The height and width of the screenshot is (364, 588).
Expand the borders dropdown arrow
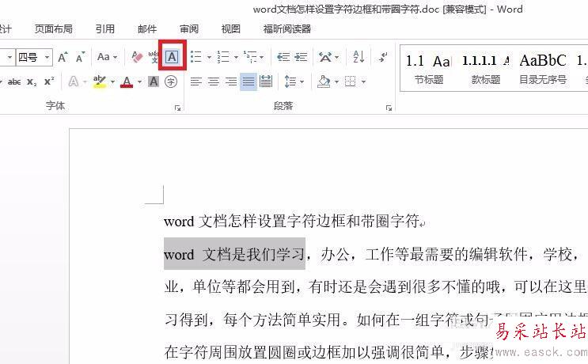[x=363, y=82]
